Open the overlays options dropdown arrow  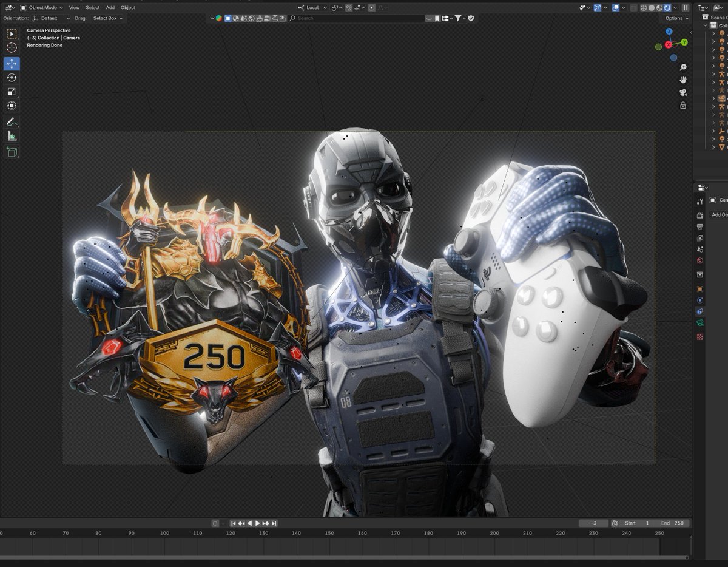(x=623, y=8)
